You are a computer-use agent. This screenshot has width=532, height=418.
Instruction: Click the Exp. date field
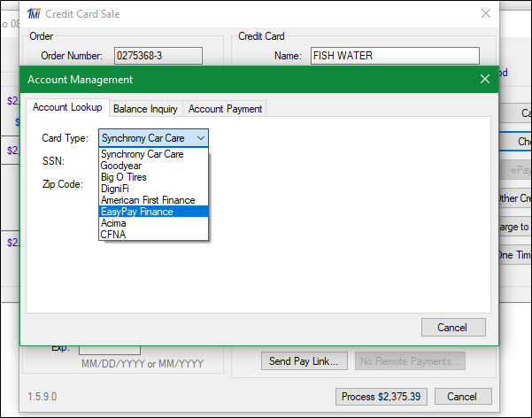tap(110, 350)
